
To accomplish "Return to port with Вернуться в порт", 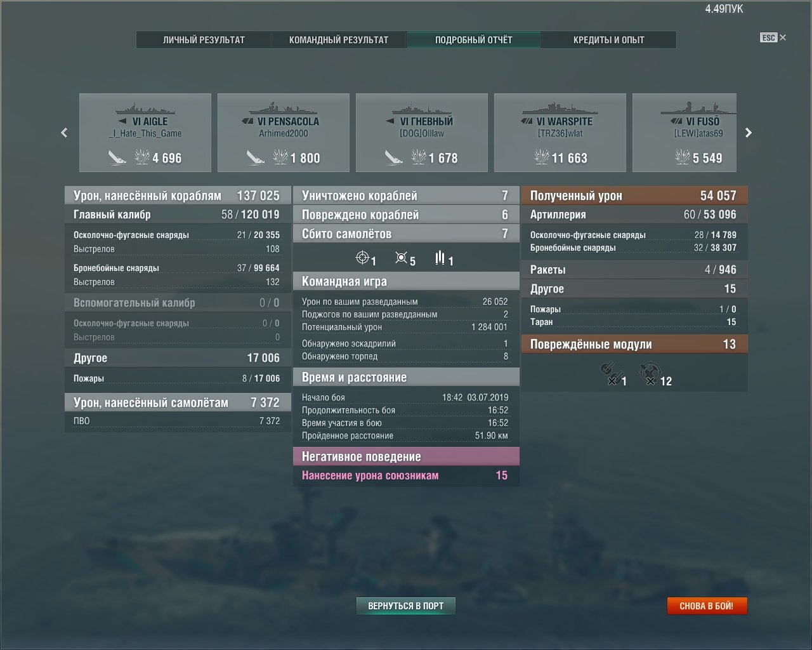I will [406, 606].
